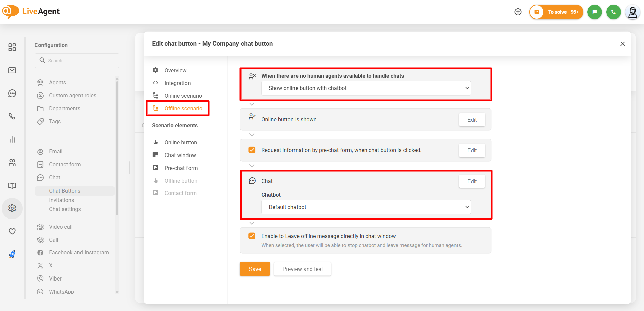This screenshot has width=644, height=311.
Task: Uncheck the pre-chat form request checkbox
Action: pyautogui.click(x=252, y=150)
